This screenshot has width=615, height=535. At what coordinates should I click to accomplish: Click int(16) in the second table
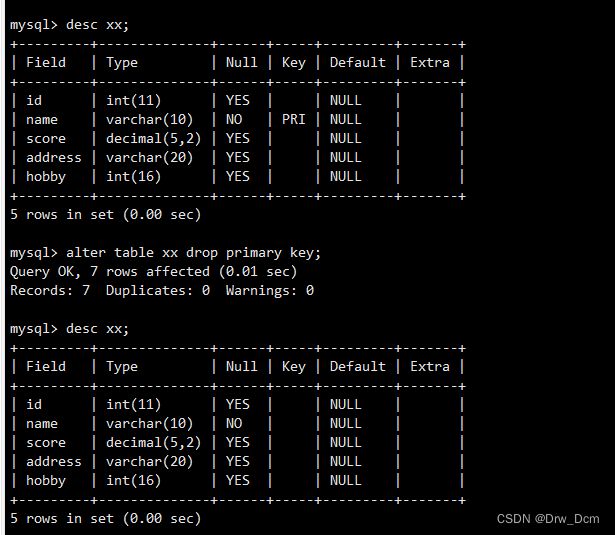[x=133, y=481]
